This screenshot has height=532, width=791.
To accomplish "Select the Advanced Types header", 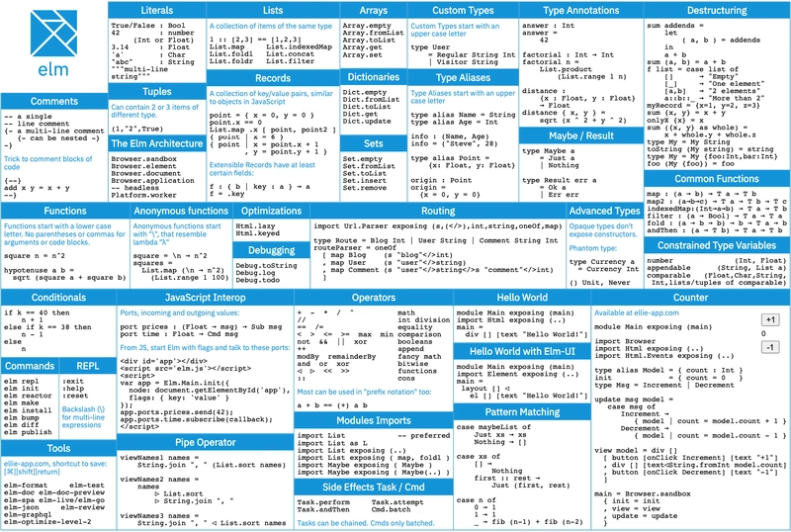I will [604, 211].
